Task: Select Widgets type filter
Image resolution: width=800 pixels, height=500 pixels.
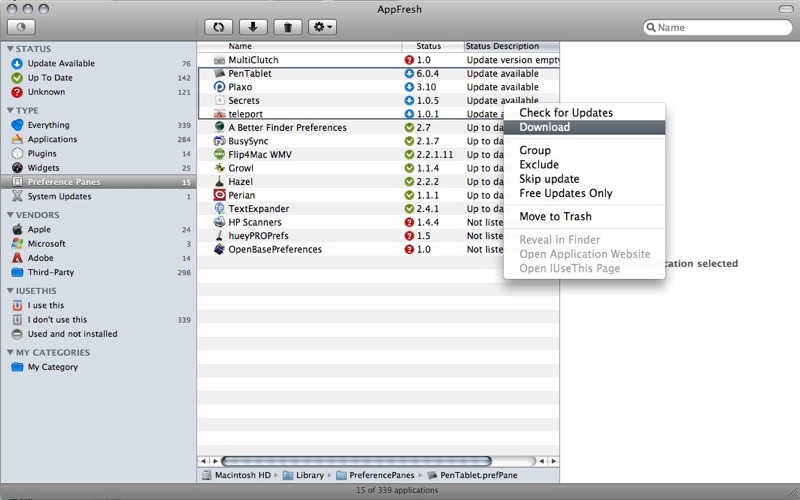Action: point(98,168)
